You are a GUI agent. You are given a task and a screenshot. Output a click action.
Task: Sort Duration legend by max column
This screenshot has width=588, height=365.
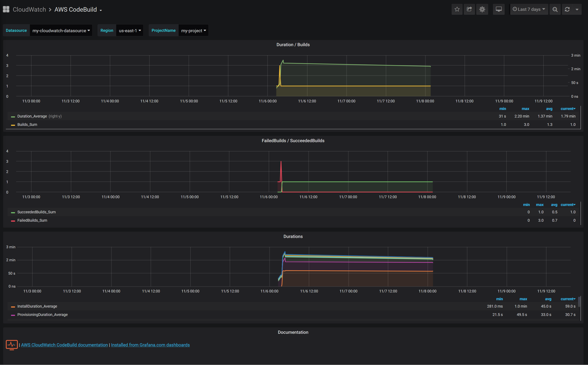(x=525, y=109)
